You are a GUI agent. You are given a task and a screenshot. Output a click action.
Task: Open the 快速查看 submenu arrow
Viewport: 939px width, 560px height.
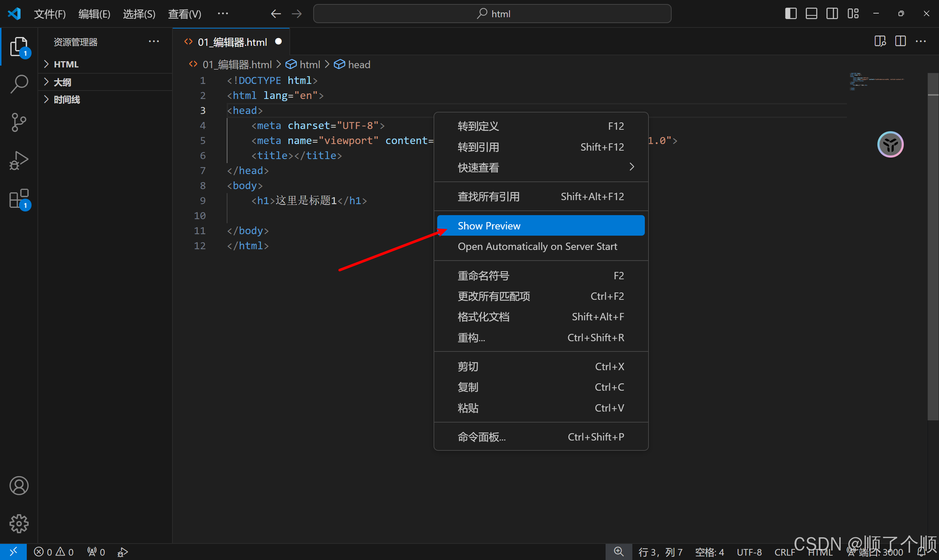pyautogui.click(x=632, y=167)
